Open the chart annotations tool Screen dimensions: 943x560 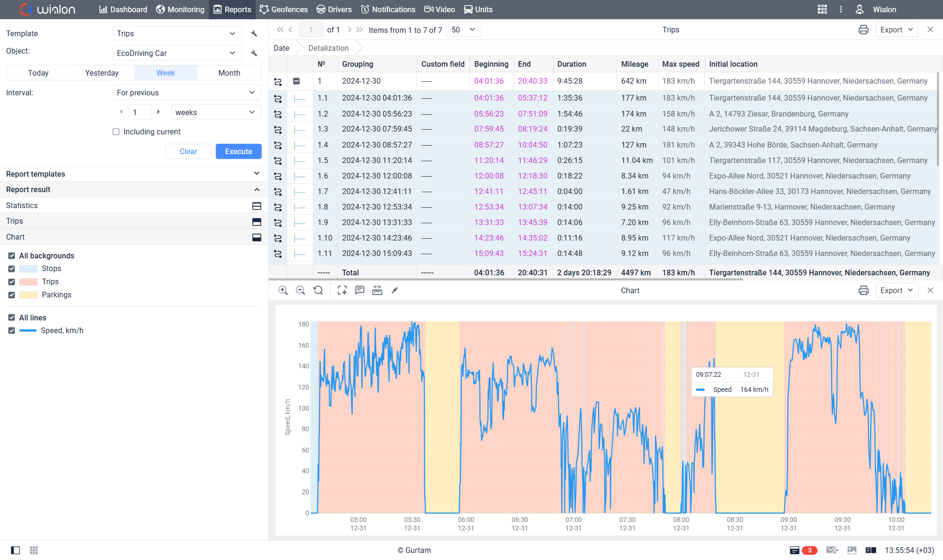click(x=360, y=290)
